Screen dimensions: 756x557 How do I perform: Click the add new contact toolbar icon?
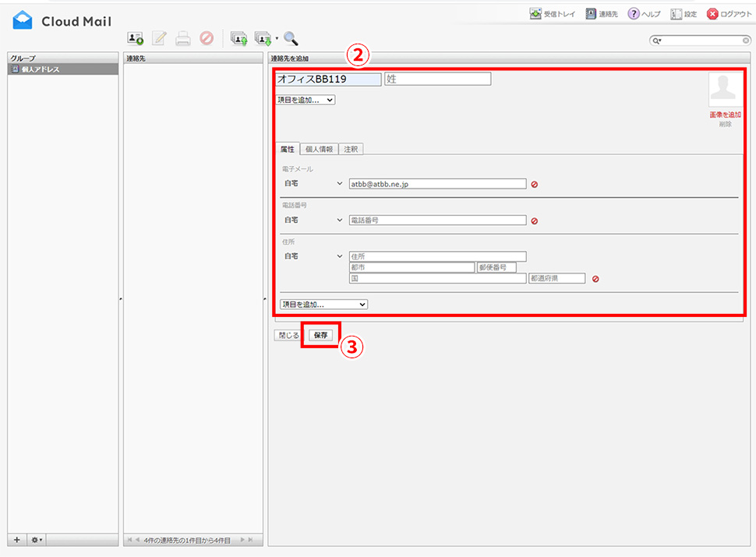136,38
